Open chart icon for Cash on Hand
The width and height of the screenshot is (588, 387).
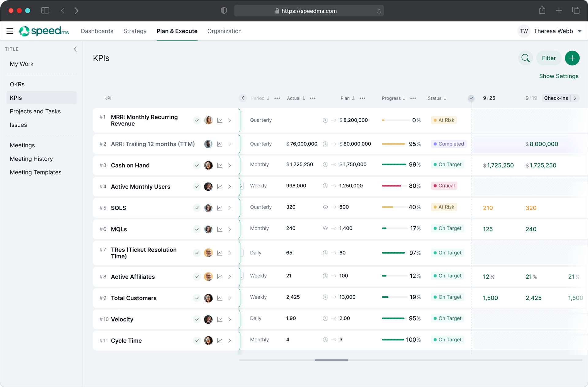coord(220,165)
